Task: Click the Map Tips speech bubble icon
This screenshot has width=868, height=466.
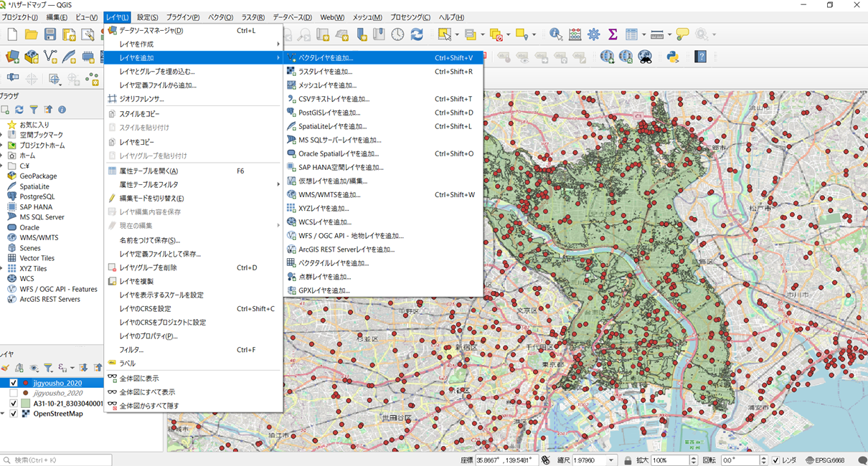Action: (x=682, y=34)
